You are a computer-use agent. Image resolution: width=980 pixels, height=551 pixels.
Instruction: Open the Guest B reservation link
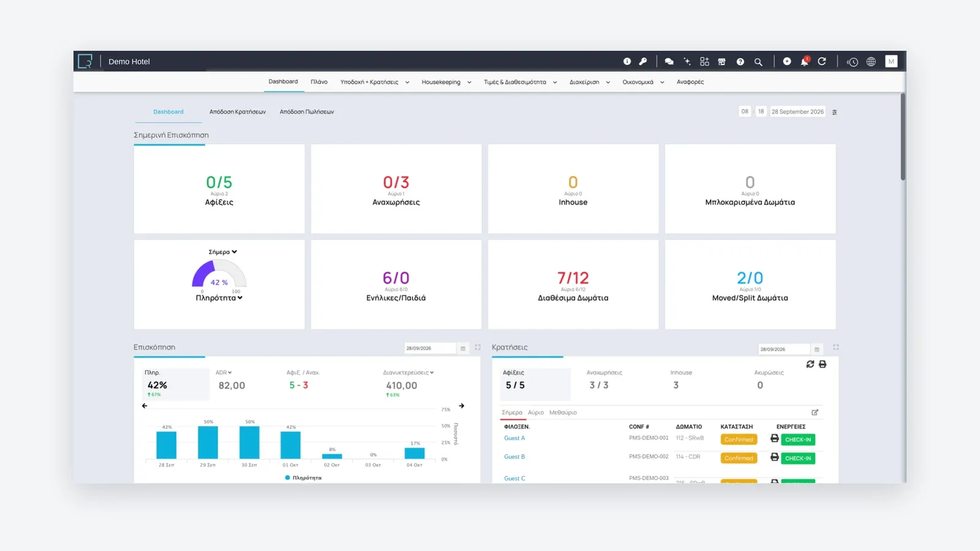tap(514, 457)
